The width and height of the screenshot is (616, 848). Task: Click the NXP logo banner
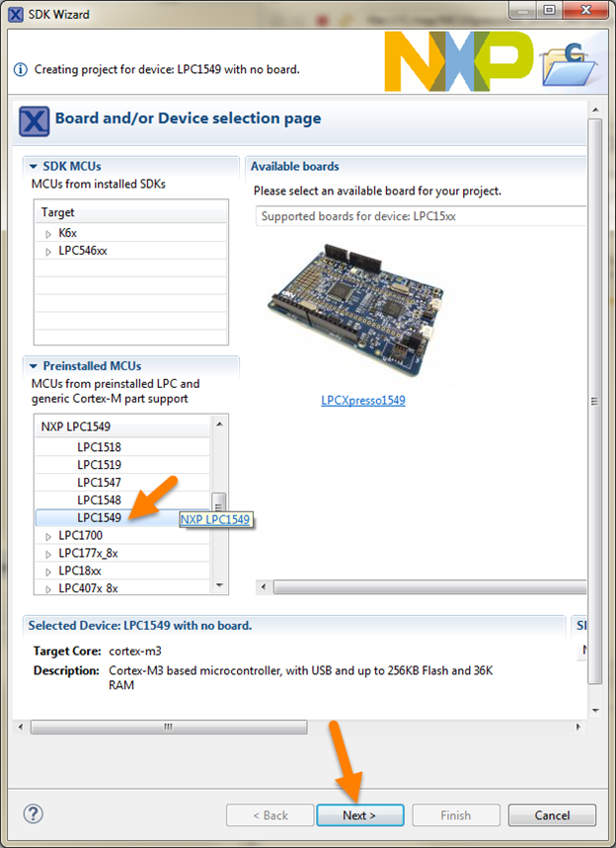coord(459,61)
